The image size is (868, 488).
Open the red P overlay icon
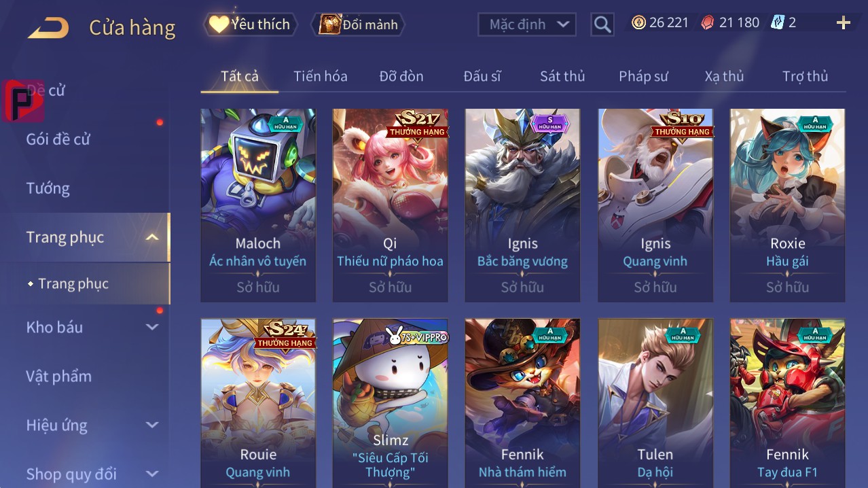click(x=22, y=101)
